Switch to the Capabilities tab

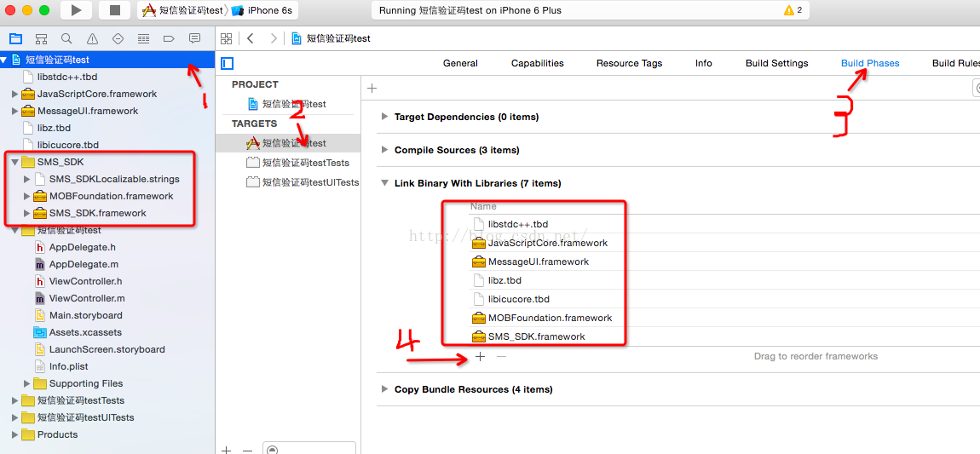coord(538,63)
